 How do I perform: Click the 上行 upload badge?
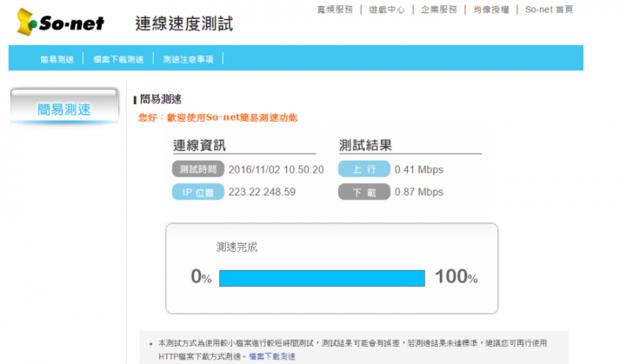point(364,169)
